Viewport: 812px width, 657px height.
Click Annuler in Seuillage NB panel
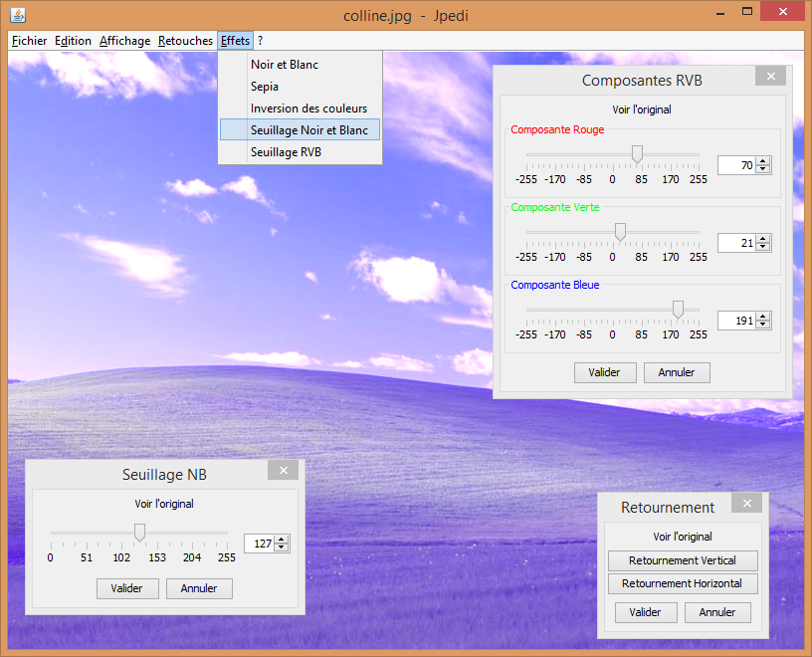199,588
